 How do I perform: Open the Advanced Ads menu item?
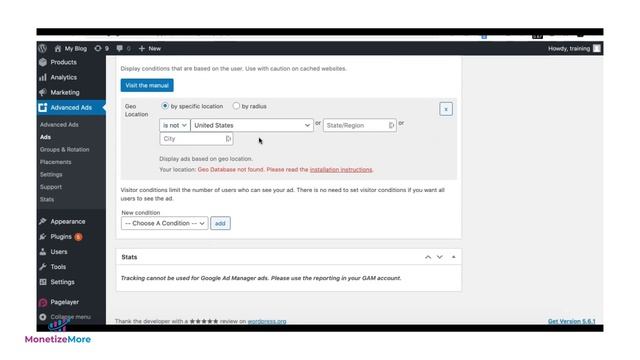coord(71,107)
